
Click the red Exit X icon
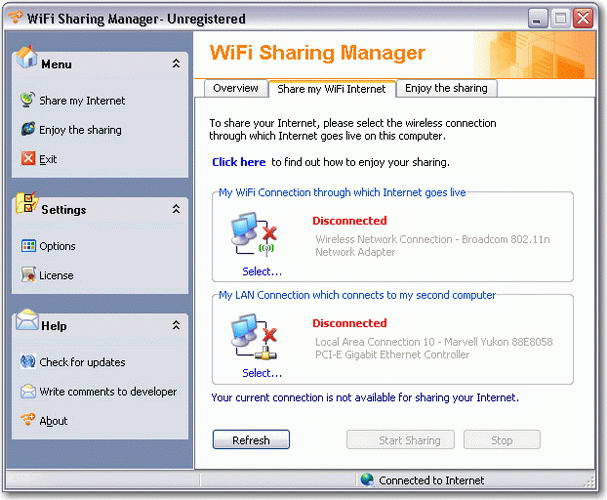pyautogui.click(x=28, y=158)
